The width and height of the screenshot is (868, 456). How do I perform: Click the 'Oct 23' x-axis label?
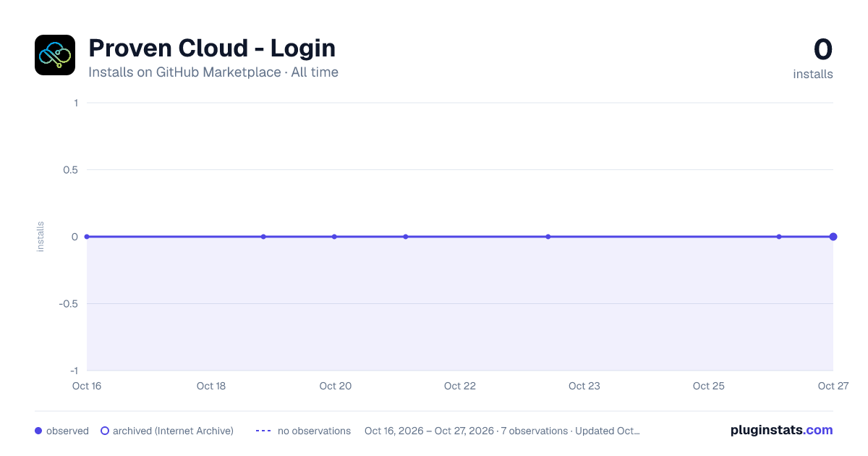584,386
